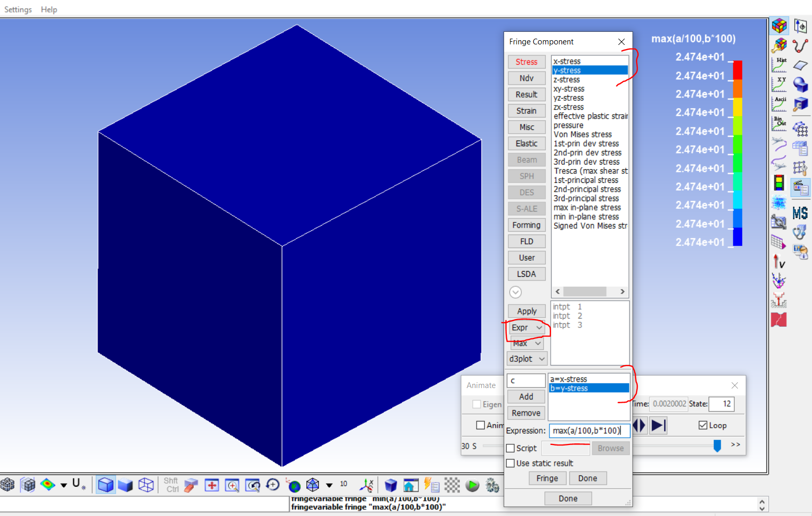This screenshot has width=812, height=516.
Task: Click the Add button
Action: pyautogui.click(x=526, y=396)
